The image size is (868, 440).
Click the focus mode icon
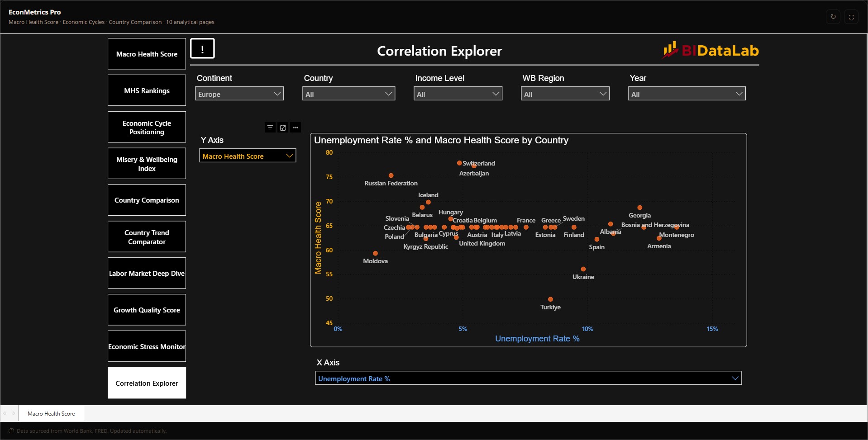point(283,128)
